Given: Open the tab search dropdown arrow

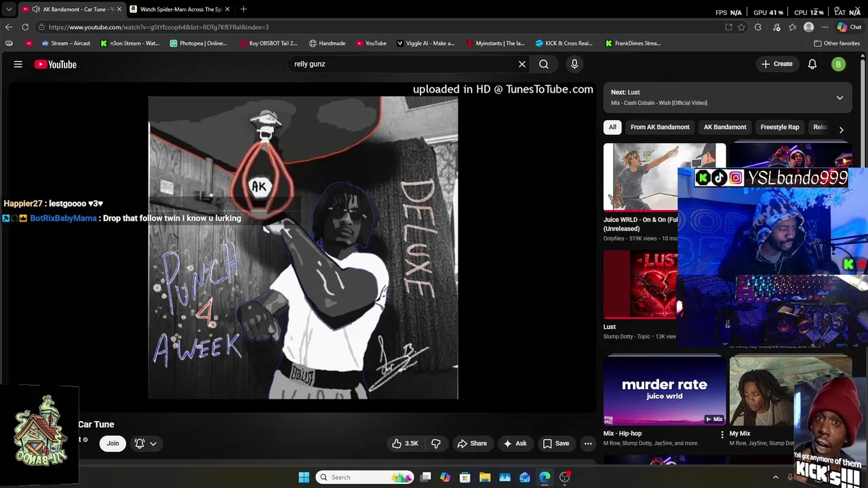Looking at the screenshot, I should tap(9, 9).
